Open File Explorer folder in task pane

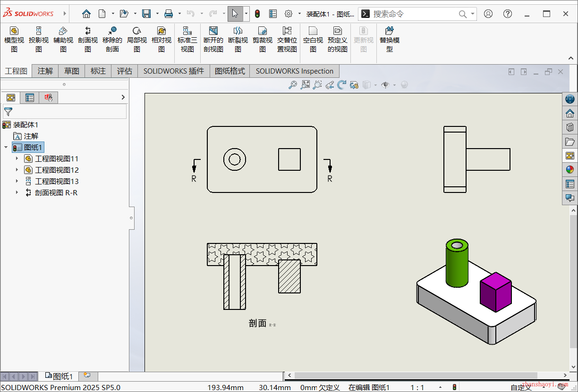pyautogui.click(x=570, y=142)
